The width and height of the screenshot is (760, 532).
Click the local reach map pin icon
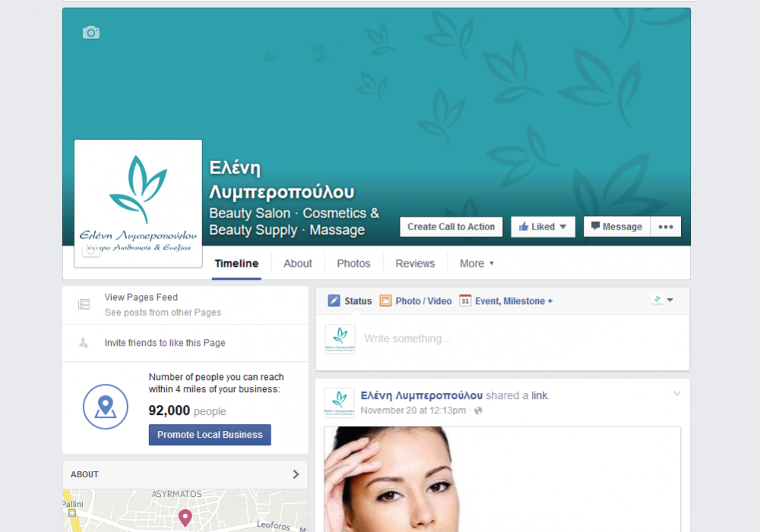[x=105, y=407]
